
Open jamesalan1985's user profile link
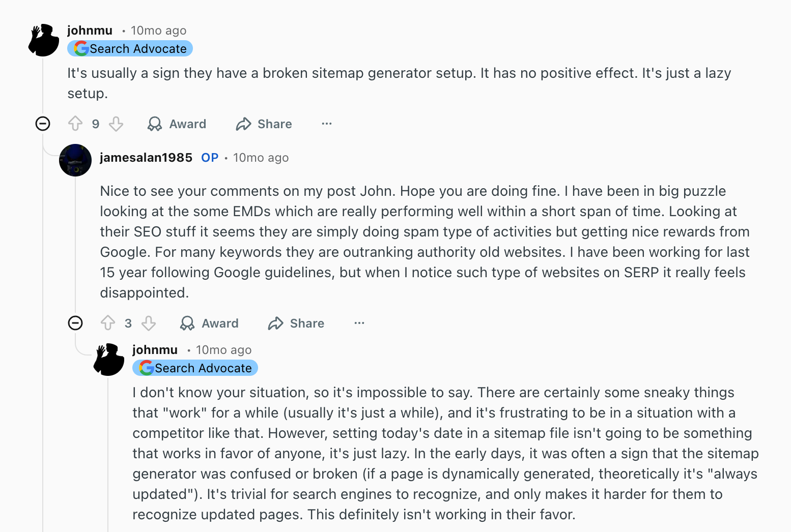click(146, 158)
